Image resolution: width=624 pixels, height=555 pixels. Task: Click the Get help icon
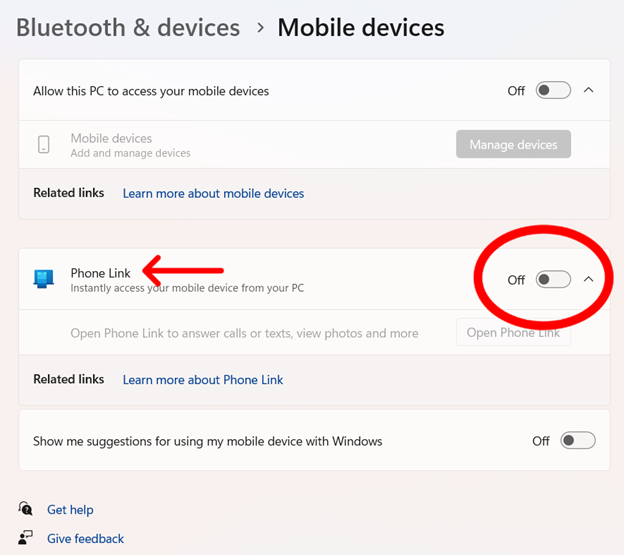(x=25, y=509)
